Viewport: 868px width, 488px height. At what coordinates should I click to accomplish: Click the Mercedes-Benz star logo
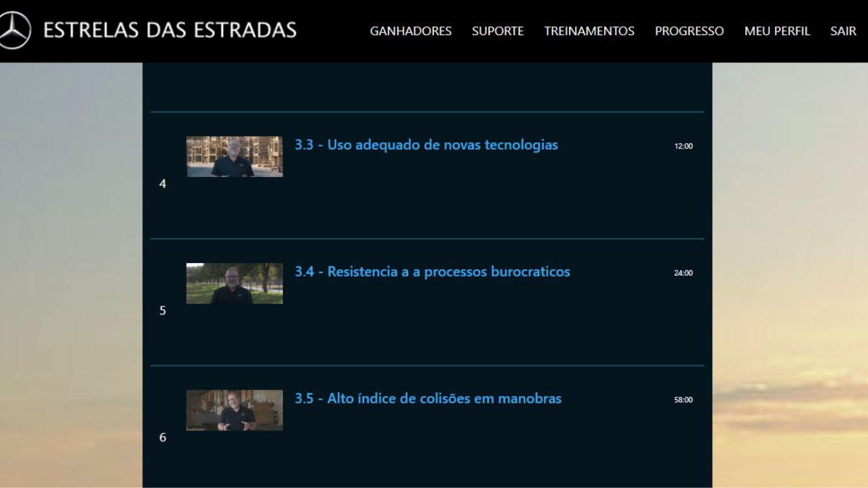[14, 30]
